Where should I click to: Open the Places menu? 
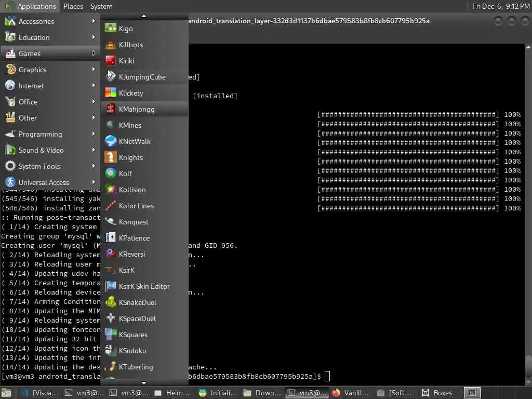pyautogui.click(x=73, y=6)
